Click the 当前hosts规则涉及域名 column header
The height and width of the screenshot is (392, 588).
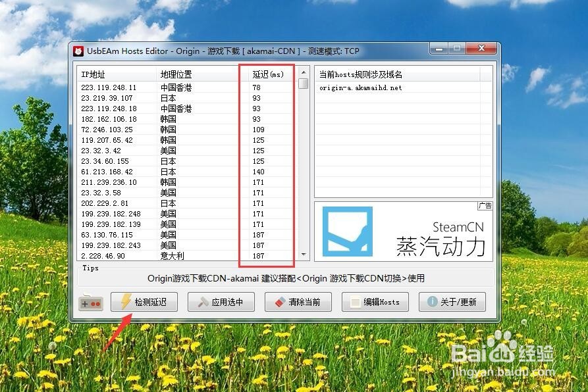[398, 74]
